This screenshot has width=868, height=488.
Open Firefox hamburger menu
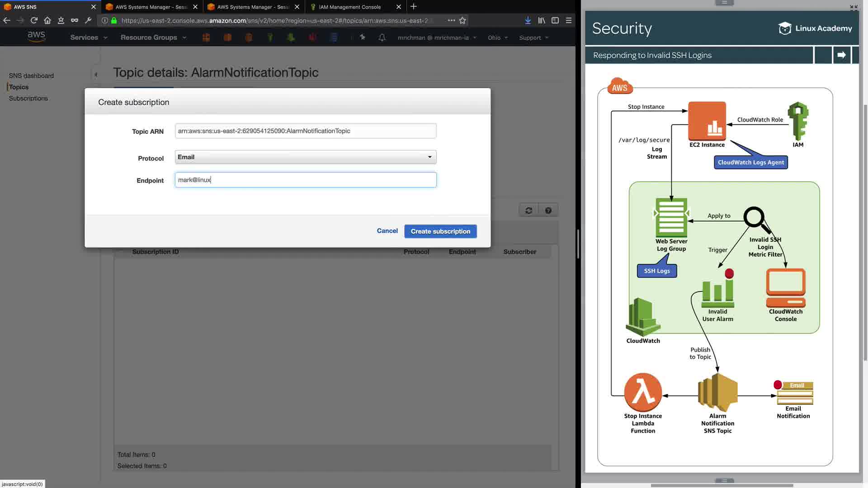pyautogui.click(x=569, y=20)
